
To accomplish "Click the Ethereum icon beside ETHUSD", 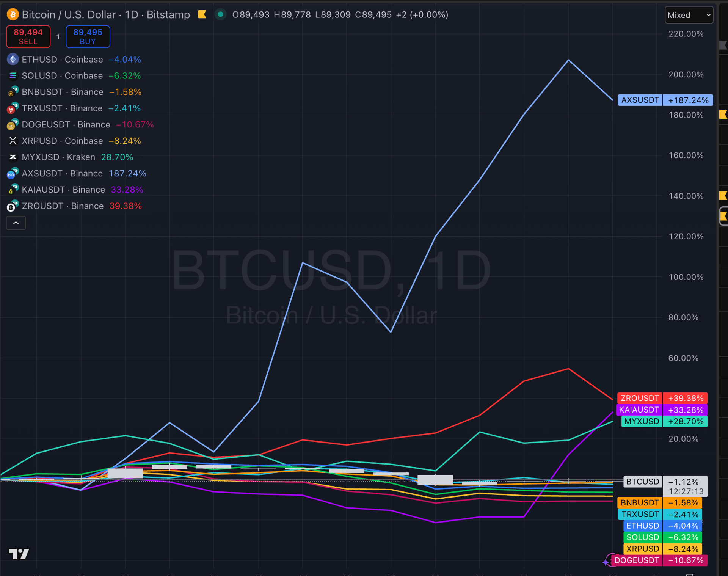I will tap(13, 60).
